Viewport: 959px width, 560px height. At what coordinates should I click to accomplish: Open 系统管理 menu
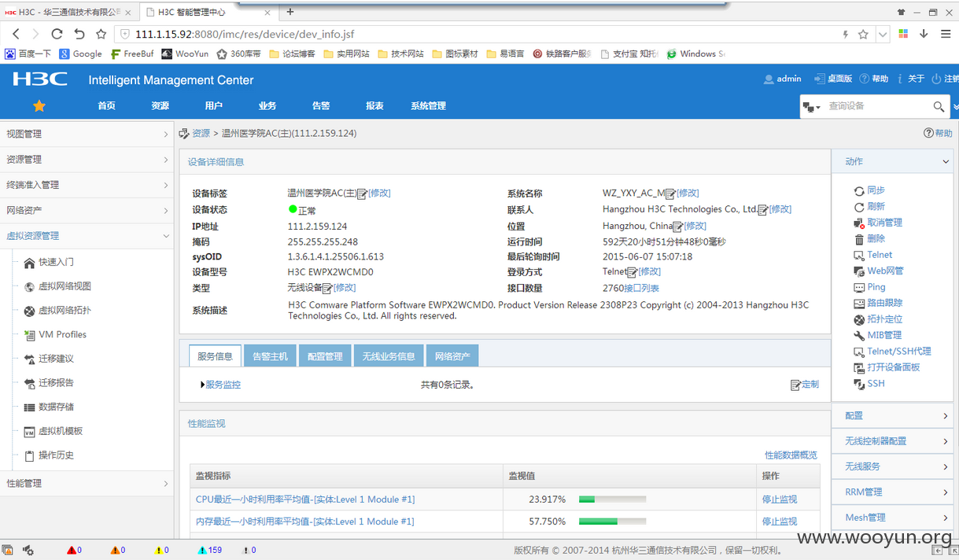[428, 105]
